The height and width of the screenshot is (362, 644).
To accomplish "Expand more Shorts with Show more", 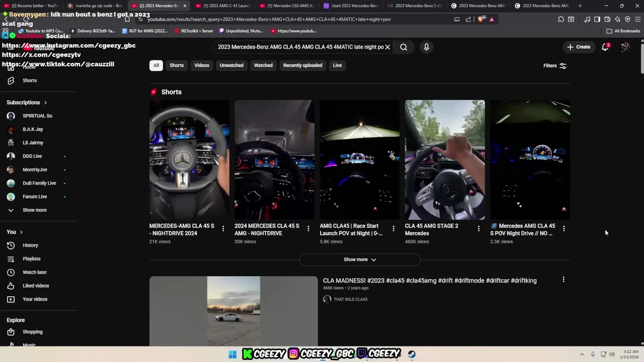I will 360,259.
